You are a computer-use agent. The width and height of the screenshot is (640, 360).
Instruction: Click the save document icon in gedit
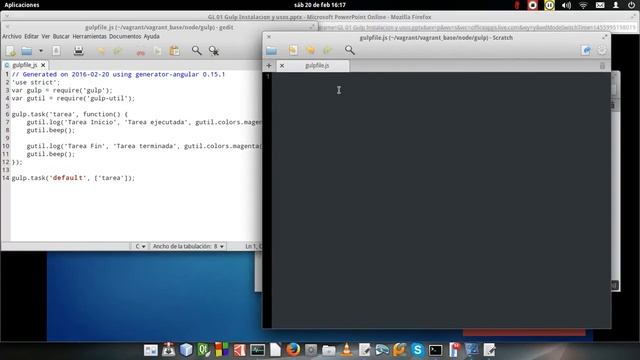pos(56,51)
